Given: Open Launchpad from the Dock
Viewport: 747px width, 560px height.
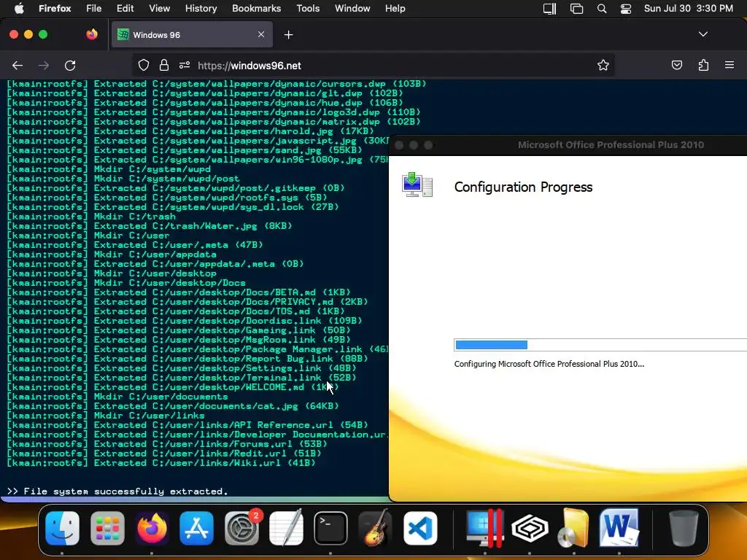Looking at the screenshot, I should click(107, 528).
